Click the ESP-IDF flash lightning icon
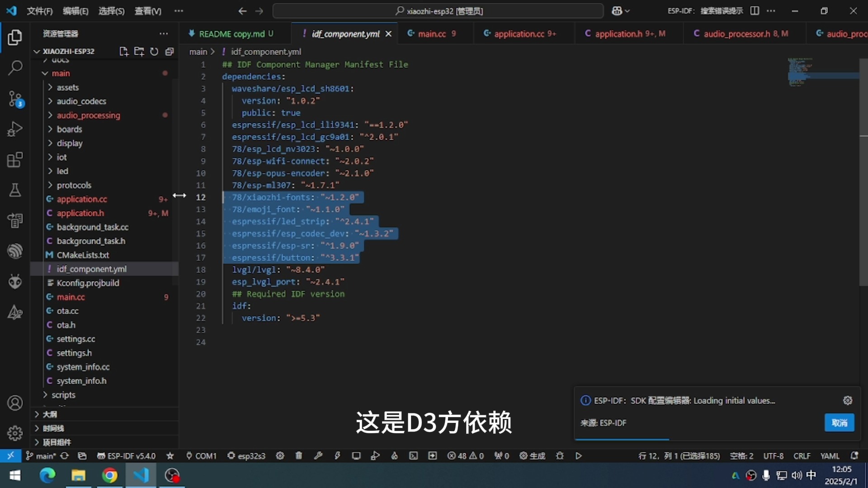 (x=337, y=455)
